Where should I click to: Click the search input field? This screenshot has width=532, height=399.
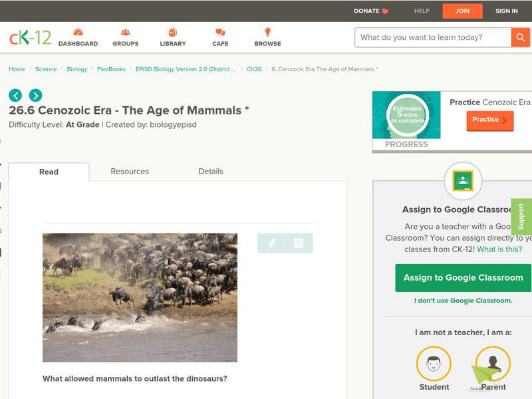[x=432, y=37]
